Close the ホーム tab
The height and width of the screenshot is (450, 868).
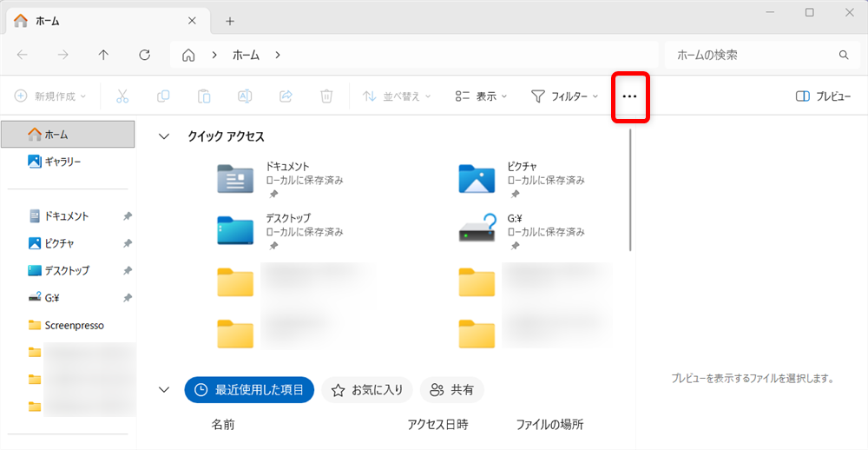point(192,21)
